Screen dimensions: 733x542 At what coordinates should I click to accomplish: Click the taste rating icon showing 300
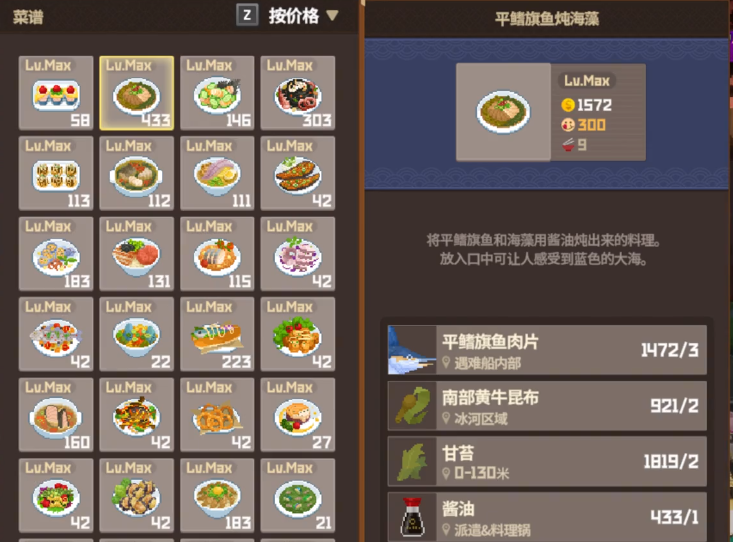(x=568, y=125)
